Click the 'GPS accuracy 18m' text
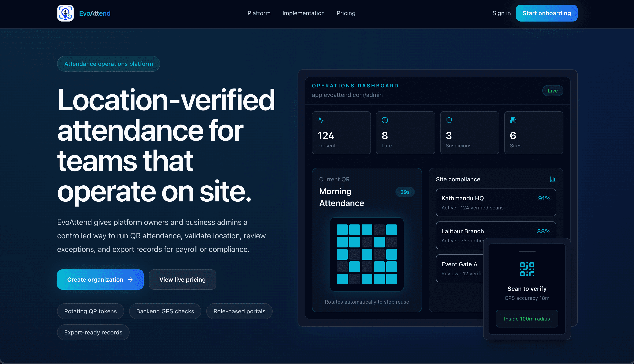 point(527,298)
